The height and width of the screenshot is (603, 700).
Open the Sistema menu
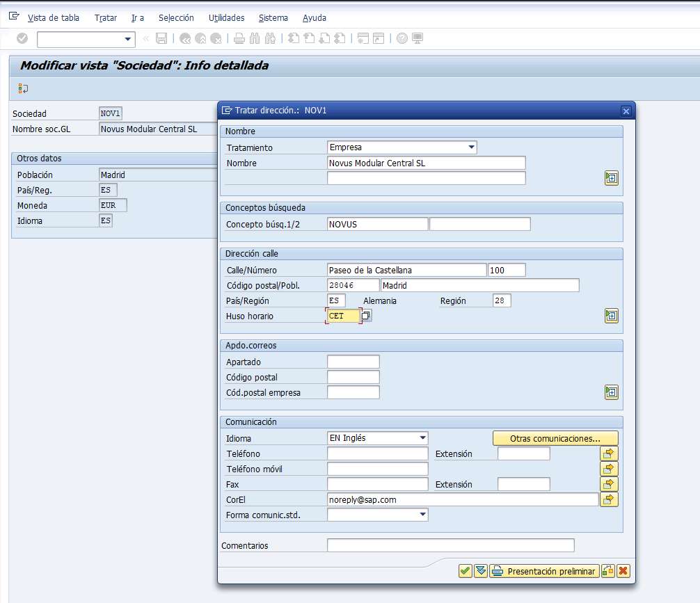[x=273, y=18]
